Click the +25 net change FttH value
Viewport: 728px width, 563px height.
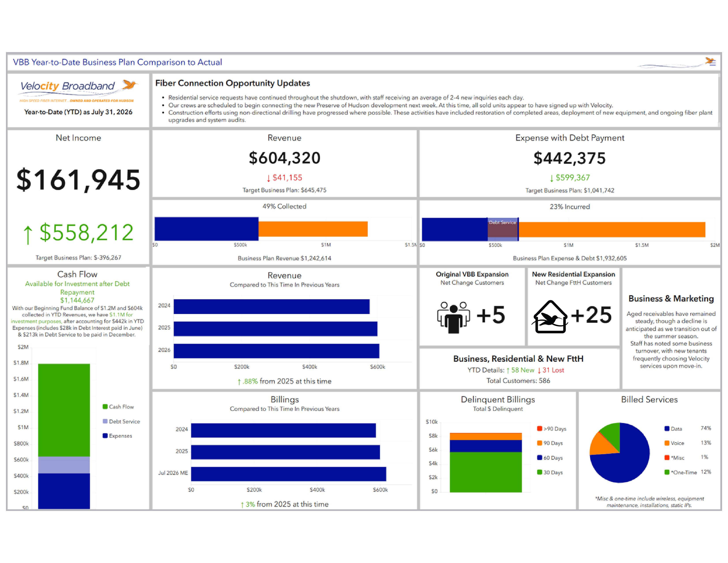(591, 315)
